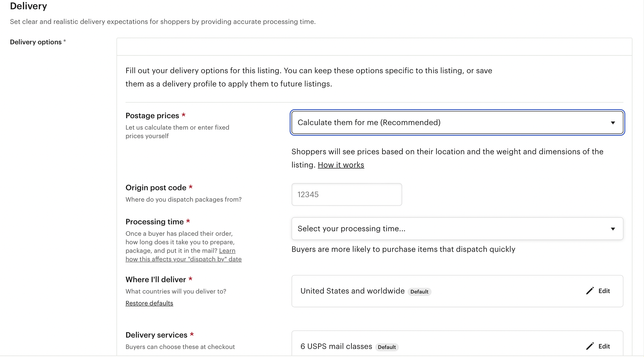Click the Delivery options label
Screen dimensions: 644x357
(36, 42)
